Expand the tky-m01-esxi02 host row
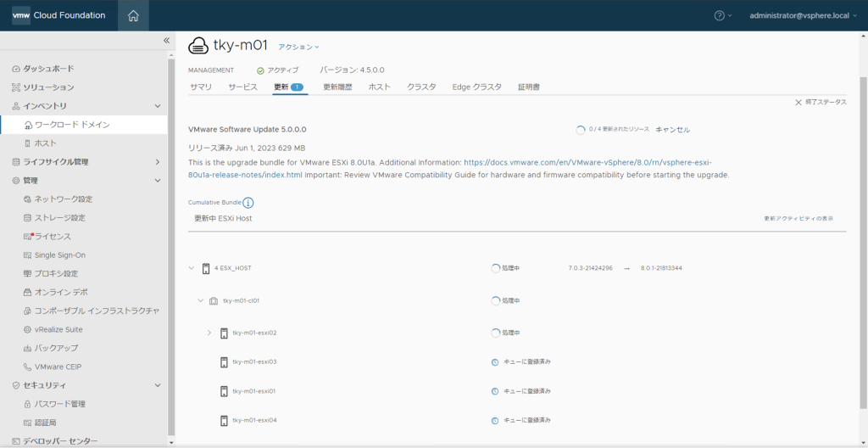868x448 pixels. pos(209,333)
